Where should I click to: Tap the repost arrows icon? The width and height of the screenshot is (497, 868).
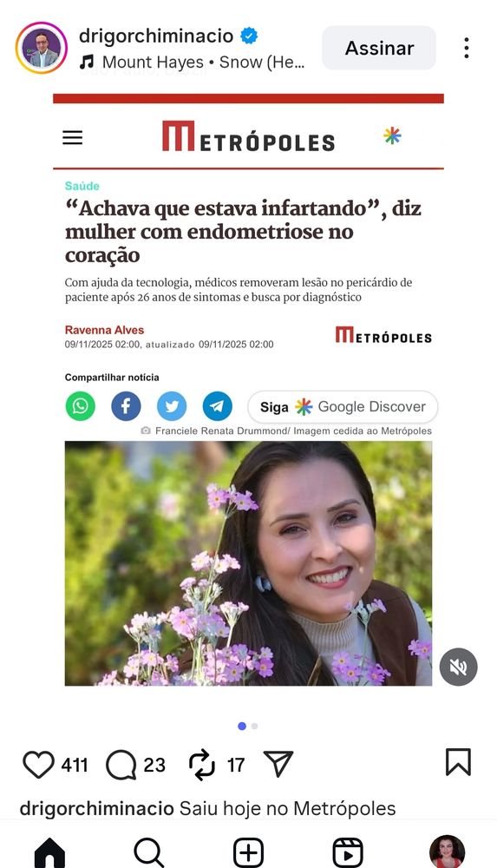point(202,765)
